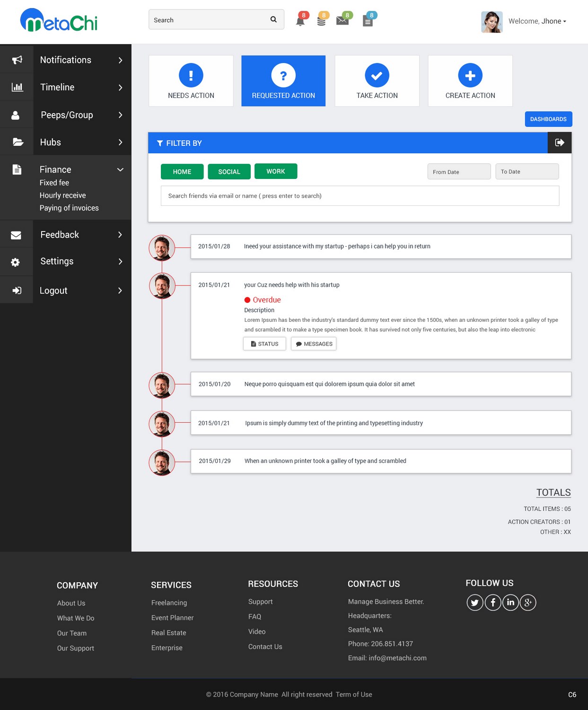Click the Dashboards button

tap(548, 119)
